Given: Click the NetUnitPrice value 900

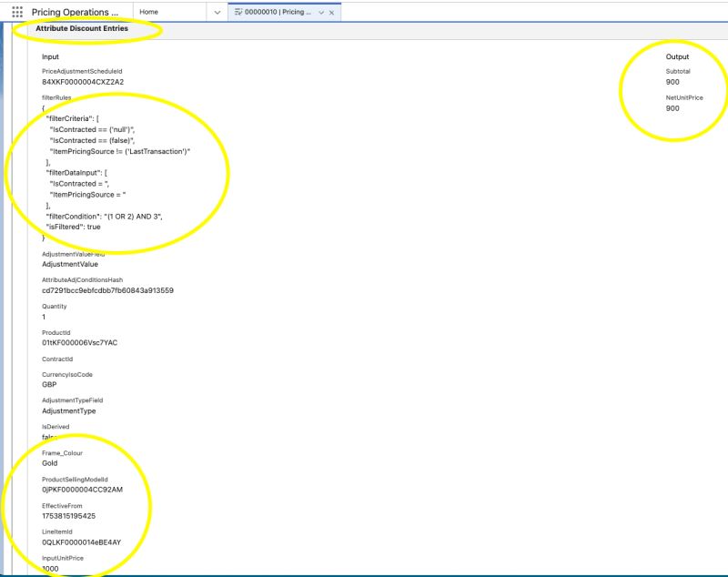Looking at the screenshot, I should [672, 108].
